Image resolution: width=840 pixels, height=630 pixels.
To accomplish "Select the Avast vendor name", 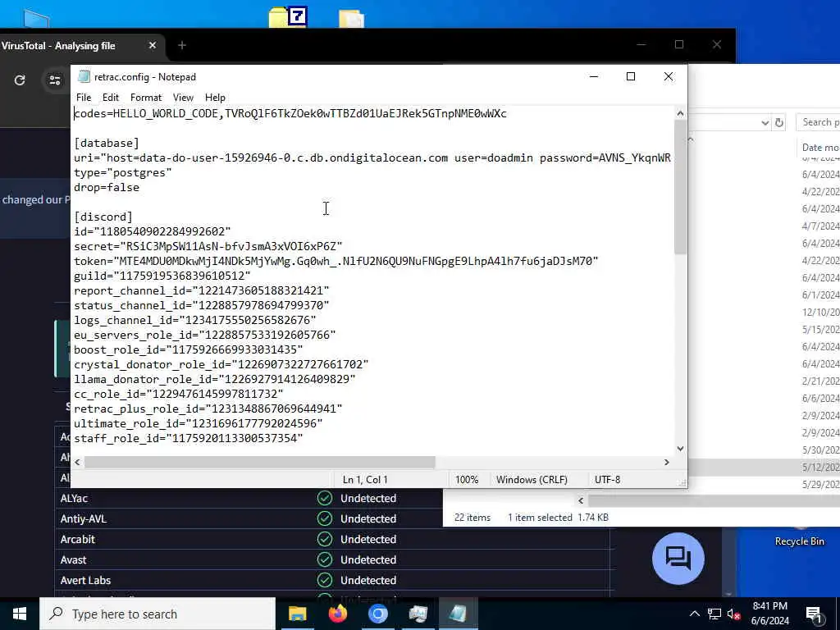I will tap(73, 559).
